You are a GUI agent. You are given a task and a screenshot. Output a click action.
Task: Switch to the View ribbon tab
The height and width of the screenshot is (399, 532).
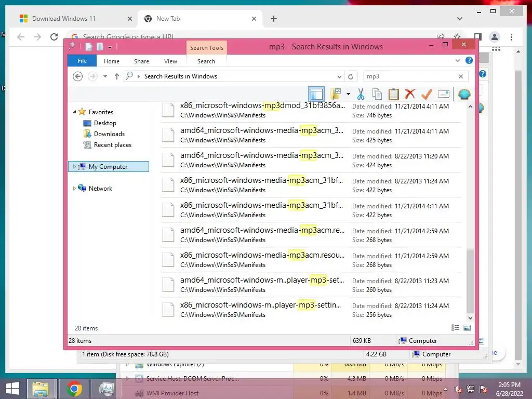pos(170,61)
